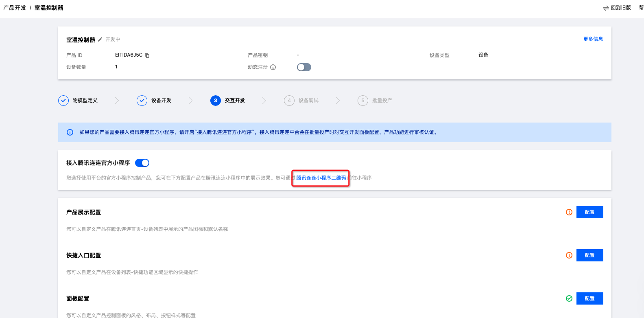The width and height of the screenshot is (644, 318).
Task: Open 腾讯连连小程序二维码 link
Action: [x=321, y=178]
